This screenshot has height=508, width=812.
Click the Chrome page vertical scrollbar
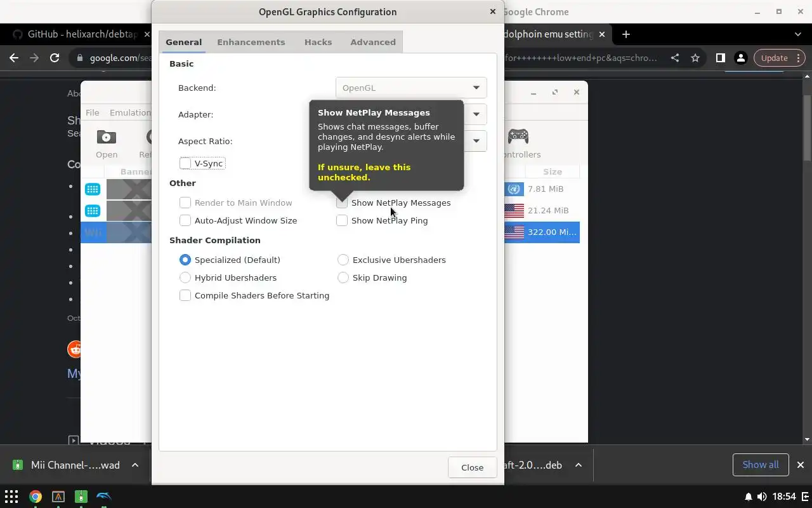pyautogui.click(x=807, y=127)
